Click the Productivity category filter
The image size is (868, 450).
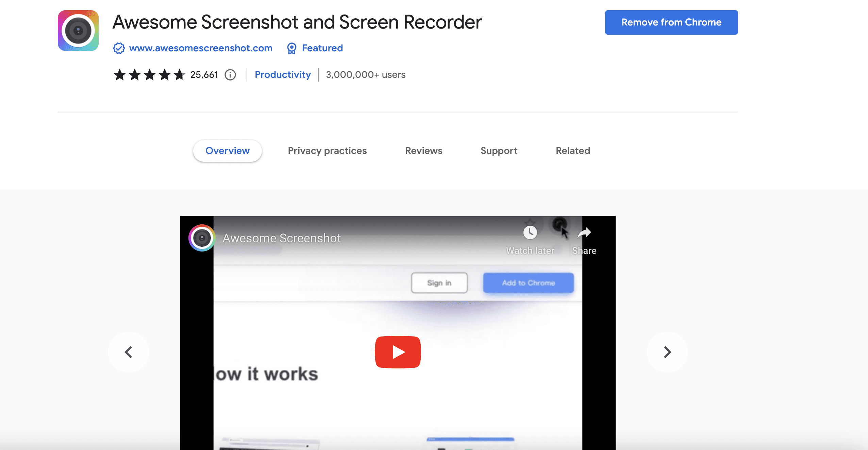point(282,74)
